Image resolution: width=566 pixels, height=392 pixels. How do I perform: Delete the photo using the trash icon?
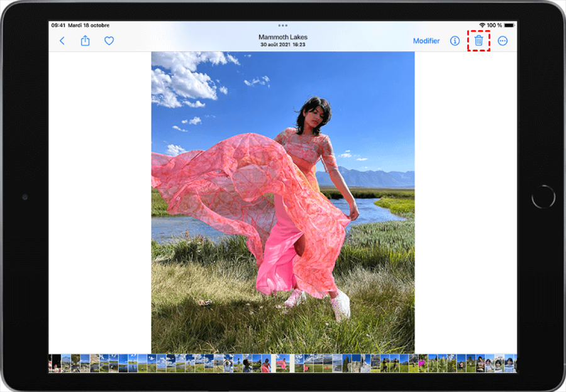479,41
